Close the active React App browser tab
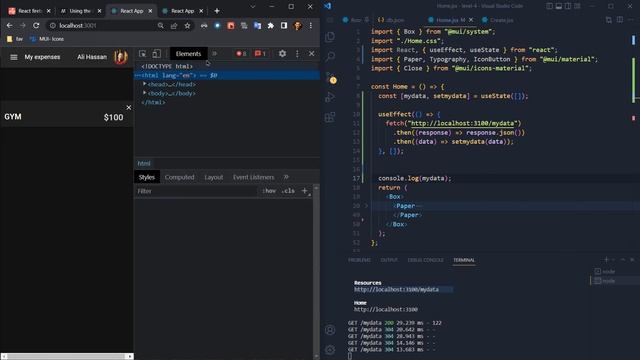 [x=150, y=11]
